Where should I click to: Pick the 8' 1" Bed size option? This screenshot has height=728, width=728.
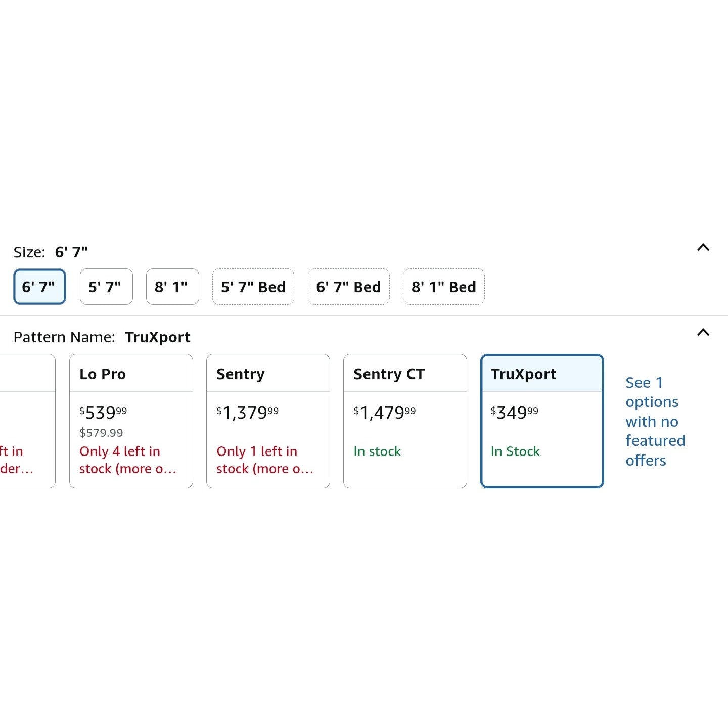click(x=443, y=287)
